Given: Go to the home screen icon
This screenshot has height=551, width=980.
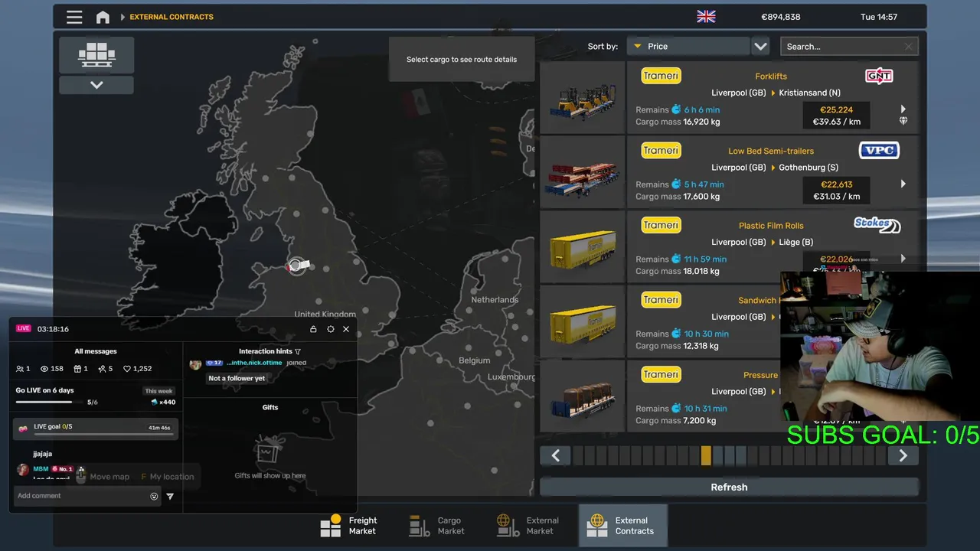Looking at the screenshot, I should [x=103, y=17].
